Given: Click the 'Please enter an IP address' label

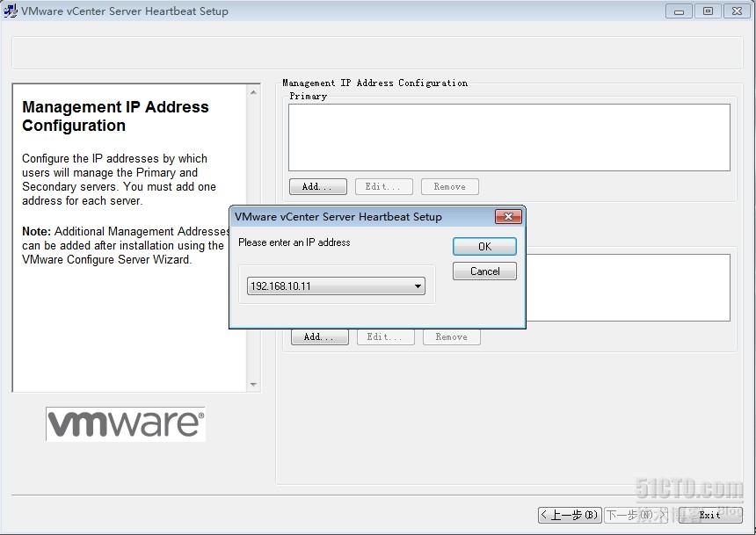Looking at the screenshot, I should pyautogui.click(x=294, y=242).
